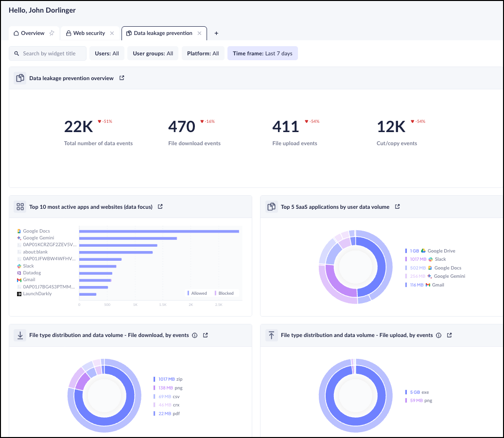Toggle the Allowed legend in bar chart
The height and width of the screenshot is (438, 504).
197,293
